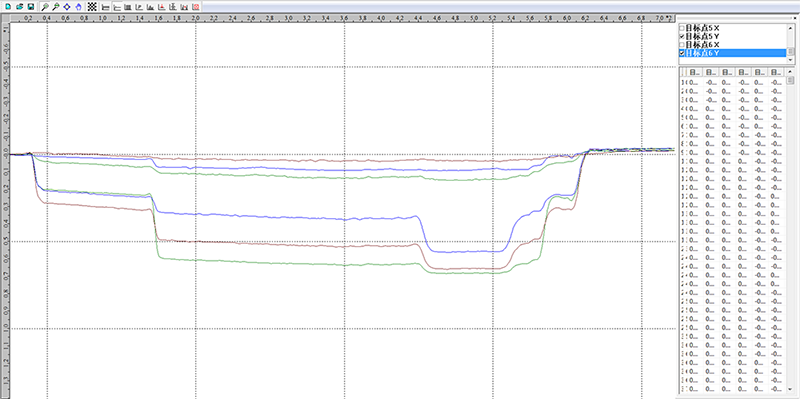The width and height of the screenshot is (800, 399).
Task: Click the data table scroll-up arrow
Action: (x=790, y=71)
